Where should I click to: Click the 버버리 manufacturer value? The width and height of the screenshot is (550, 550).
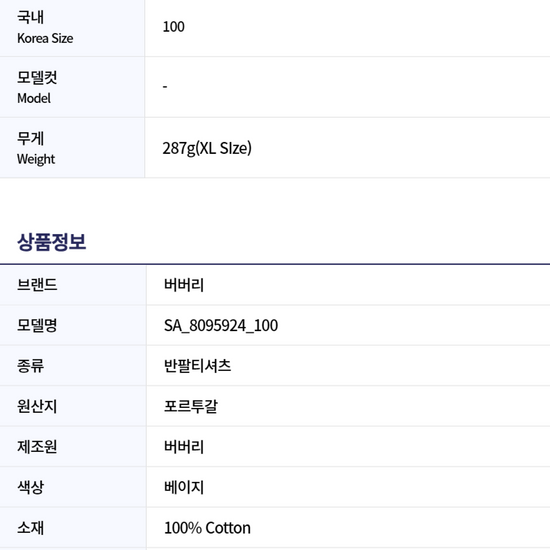pyautogui.click(x=184, y=447)
